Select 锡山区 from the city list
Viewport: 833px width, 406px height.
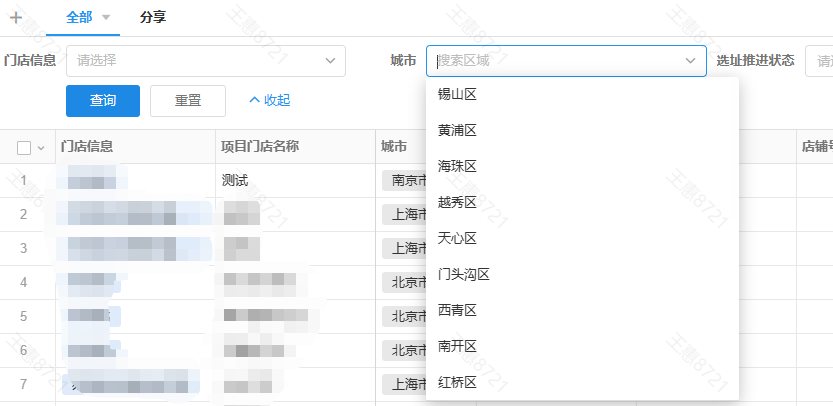pos(457,95)
